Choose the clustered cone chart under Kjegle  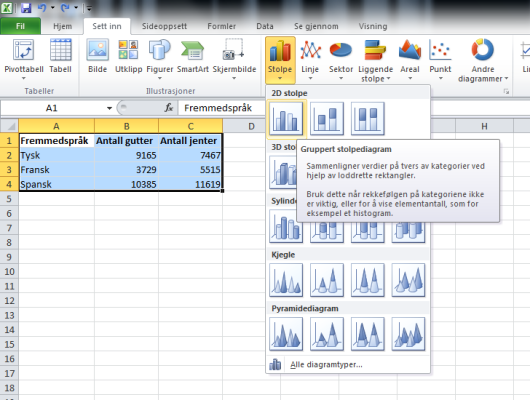coord(286,280)
